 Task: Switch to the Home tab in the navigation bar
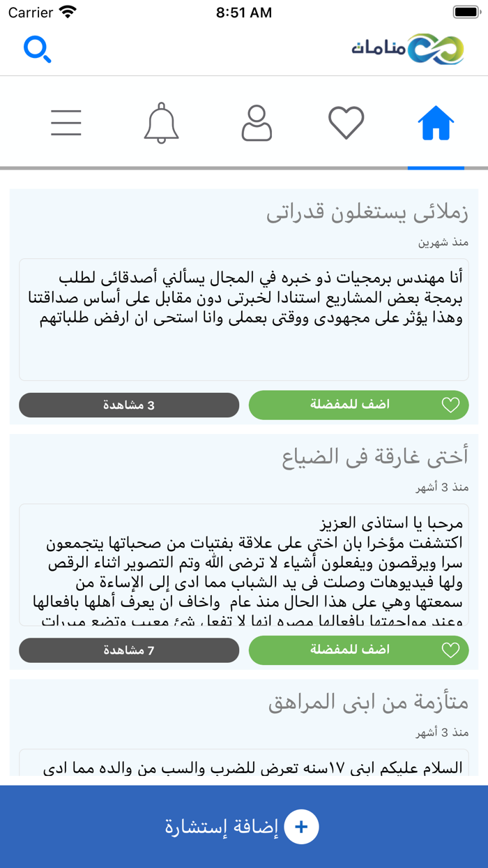[436, 122]
